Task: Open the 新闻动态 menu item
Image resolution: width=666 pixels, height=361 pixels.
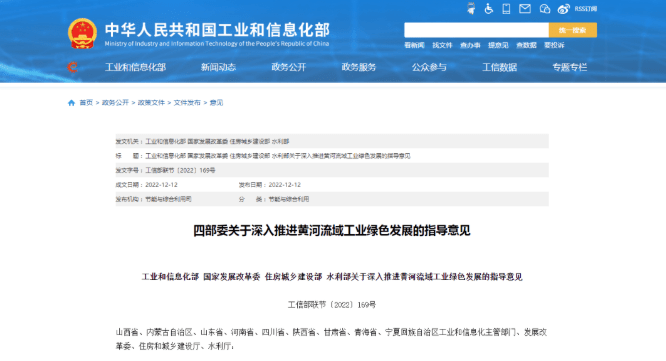Action: pos(218,67)
